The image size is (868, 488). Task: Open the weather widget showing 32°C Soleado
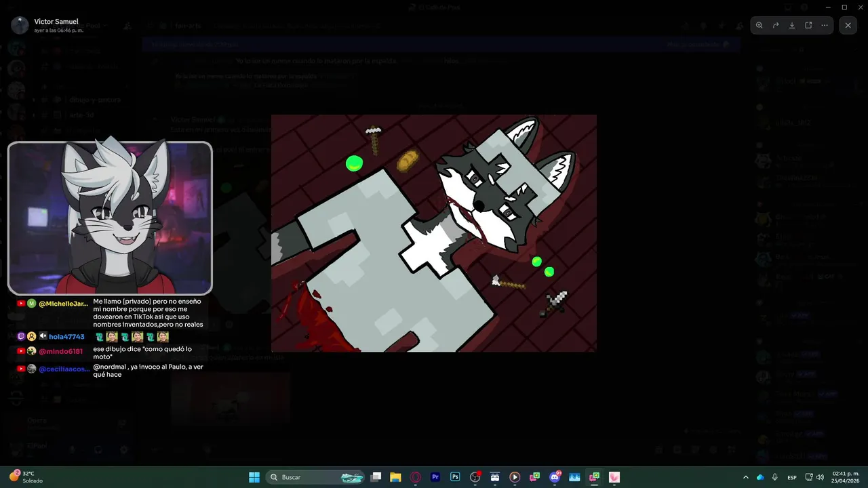pos(27,476)
